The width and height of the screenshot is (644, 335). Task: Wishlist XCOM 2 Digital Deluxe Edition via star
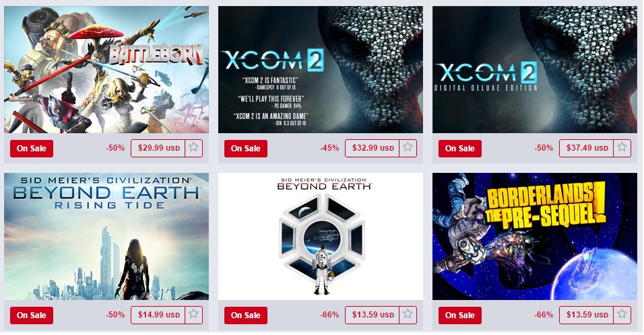[x=622, y=148]
